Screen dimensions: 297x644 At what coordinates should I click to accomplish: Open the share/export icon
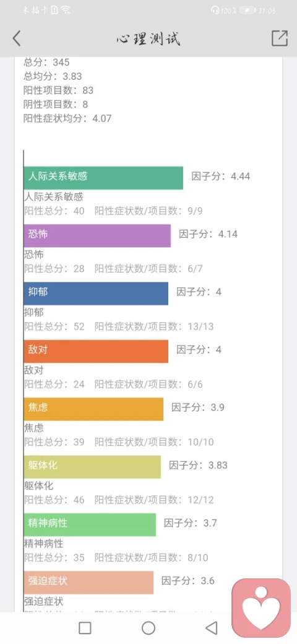pos(280,38)
